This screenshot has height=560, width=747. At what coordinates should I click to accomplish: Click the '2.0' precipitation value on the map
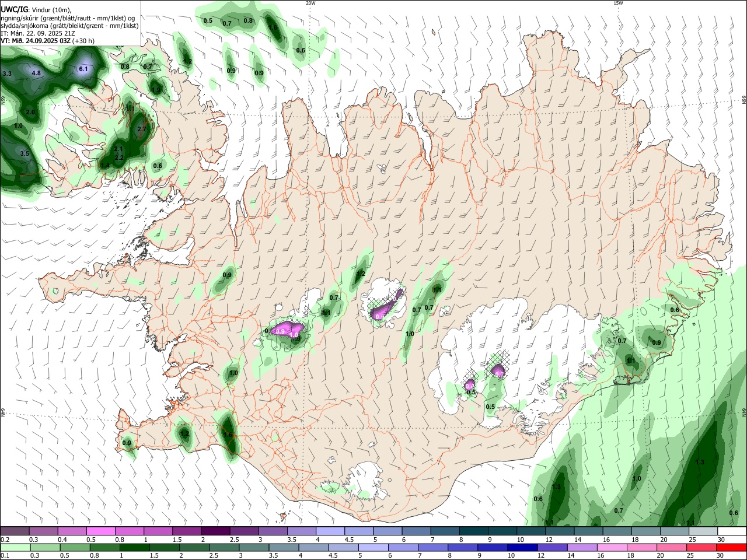tap(30, 112)
